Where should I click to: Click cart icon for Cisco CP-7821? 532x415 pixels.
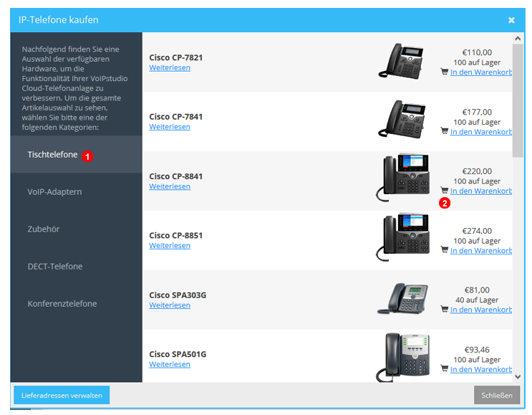coord(444,72)
